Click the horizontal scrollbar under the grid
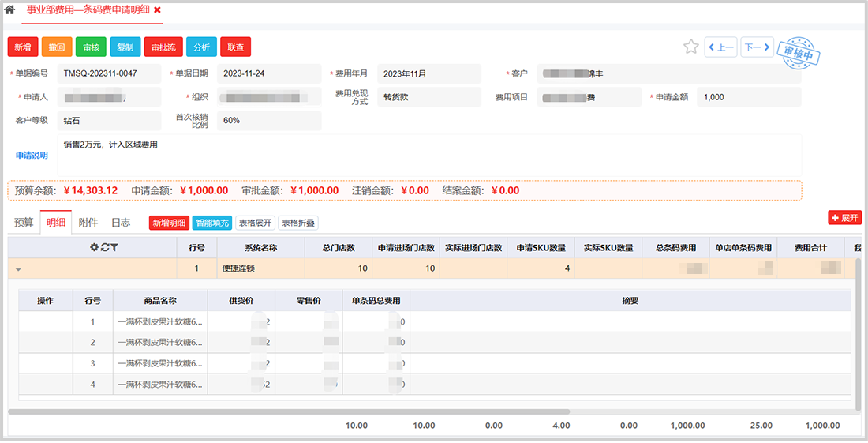 click(x=289, y=411)
